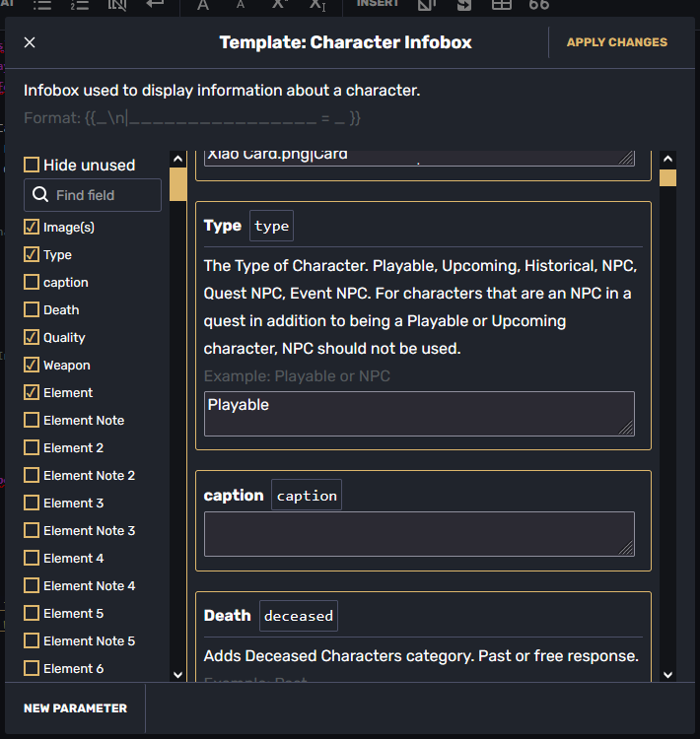Click down arrow of parameters pane scrollbar
Viewport: 700px width, 739px height.
point(667,674)
